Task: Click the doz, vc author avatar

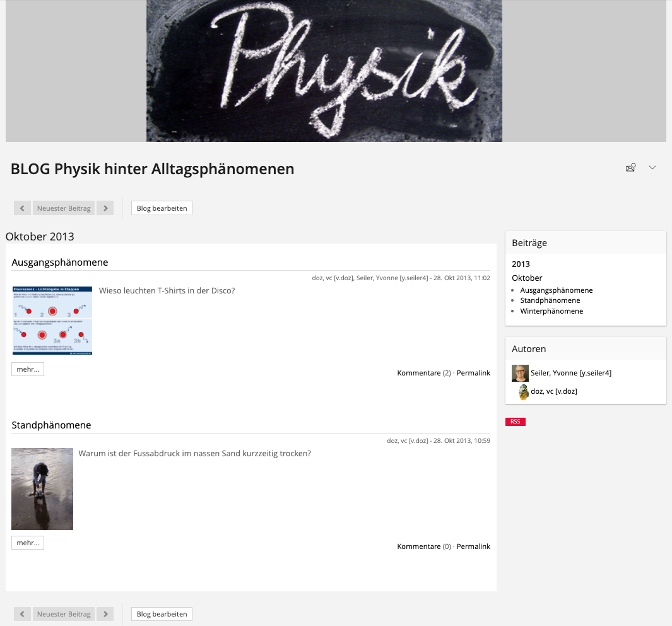Action: (x=523, y=392)
